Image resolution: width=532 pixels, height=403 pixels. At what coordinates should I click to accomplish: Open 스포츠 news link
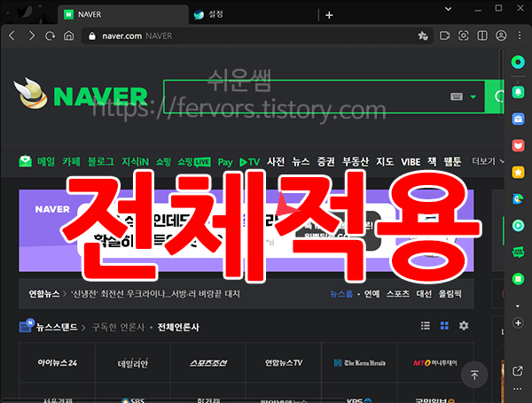398,293
